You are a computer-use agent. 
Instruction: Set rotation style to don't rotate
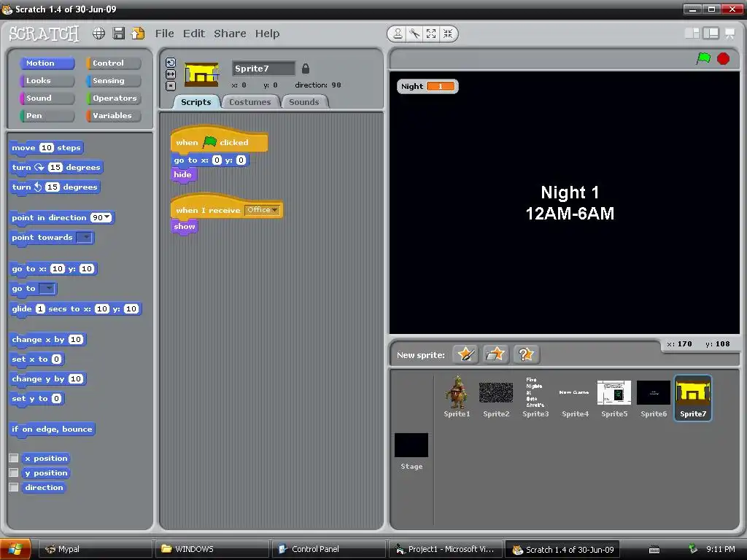(171, 86)
